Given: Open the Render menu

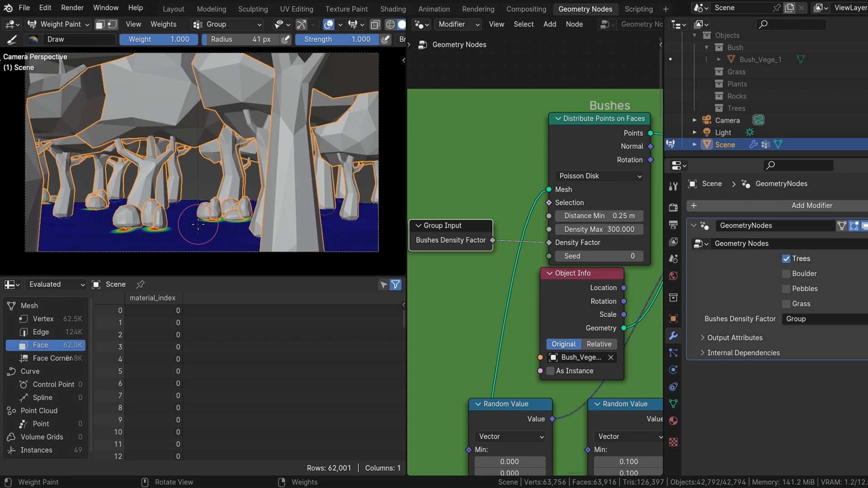Looking at the screenshot, I should (x=72, y=8).
